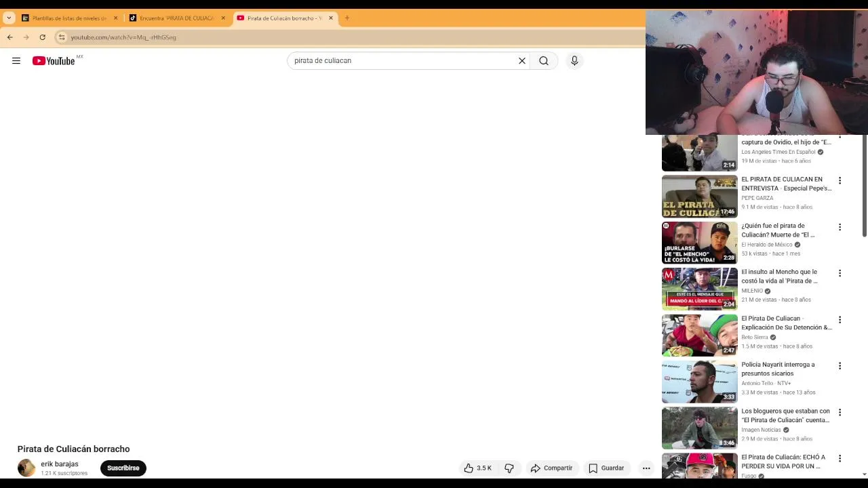Close the Pirata de Culiacán borracho tab
Viewport: 868px width, 488px height.
[x=331, y=18]
